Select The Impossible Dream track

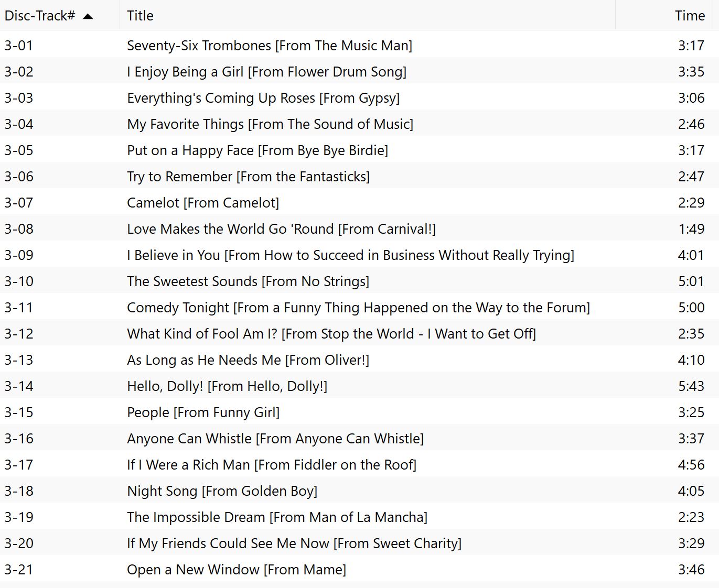click(277, 517)
